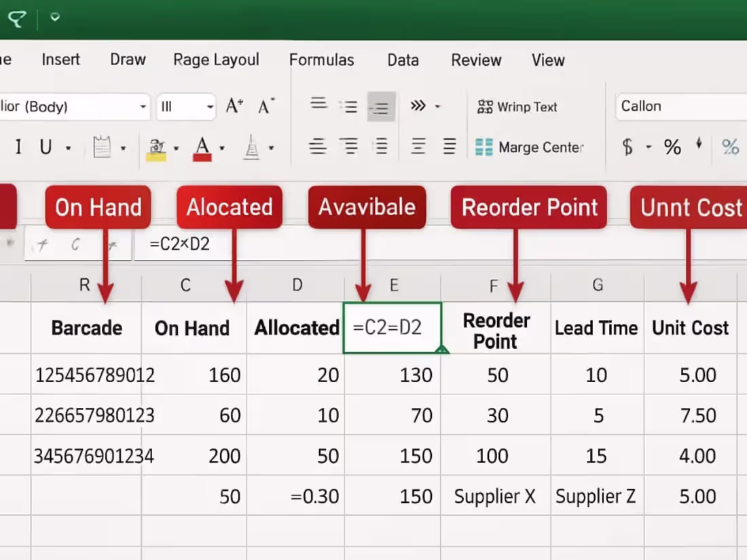This screenshot has width=747, height=560.
Task: Open the Callon number format box
Action: click(681, 106)
